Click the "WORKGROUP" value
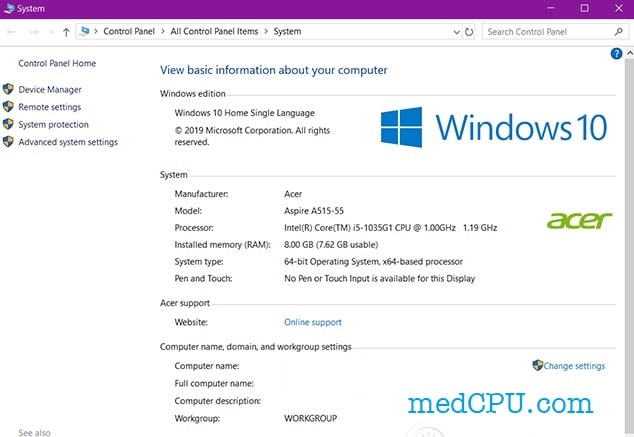Screen dimensions: 634x437 click(311, 418)
